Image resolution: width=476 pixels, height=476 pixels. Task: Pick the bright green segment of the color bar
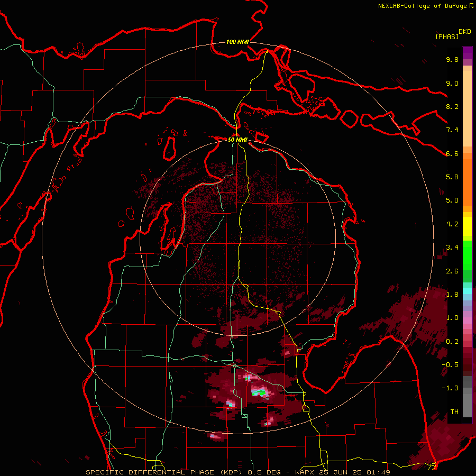467,255
